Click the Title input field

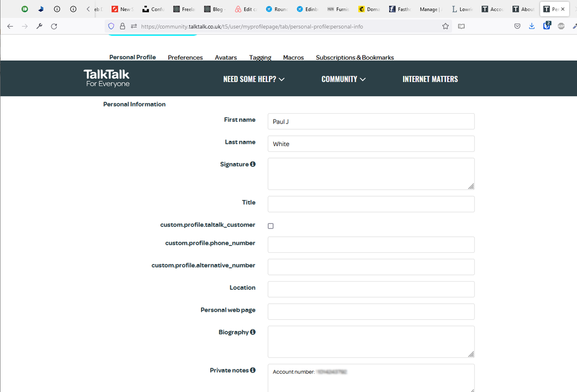(371, 204)
